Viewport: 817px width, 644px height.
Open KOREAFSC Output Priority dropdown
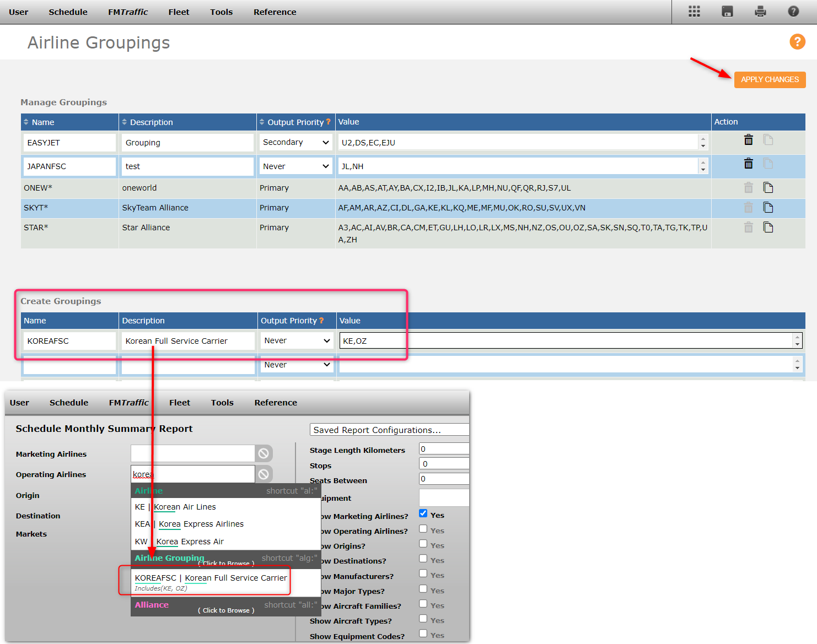coord(297,340)
